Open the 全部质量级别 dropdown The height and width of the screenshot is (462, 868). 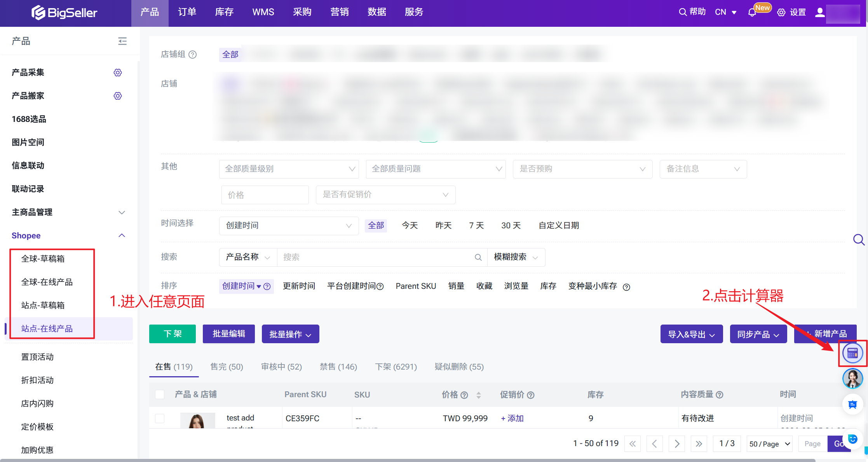tap(289, 169)
